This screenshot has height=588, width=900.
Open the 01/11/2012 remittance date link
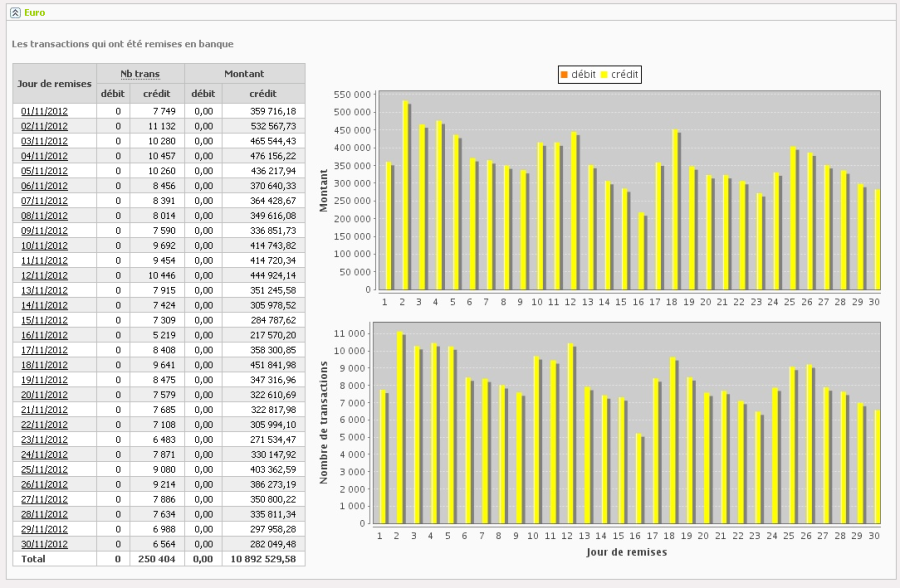pos(44,111)
